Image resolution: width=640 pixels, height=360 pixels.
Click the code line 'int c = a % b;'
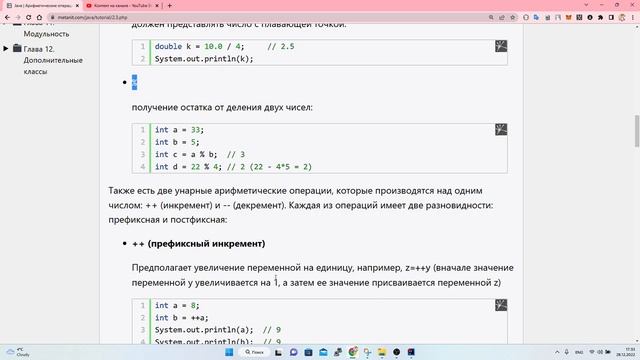186,154
